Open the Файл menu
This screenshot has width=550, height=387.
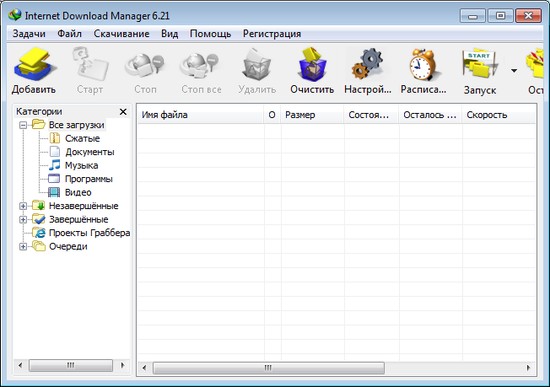coord(69,34)
